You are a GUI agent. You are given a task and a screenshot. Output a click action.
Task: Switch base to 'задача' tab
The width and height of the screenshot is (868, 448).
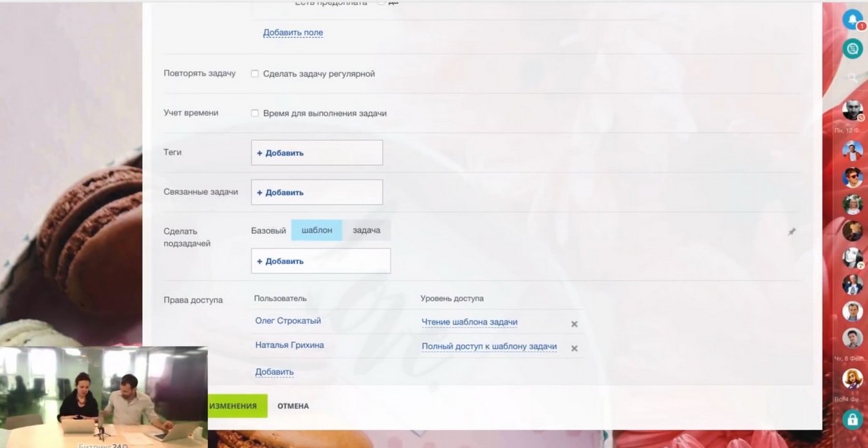[366, 230]
